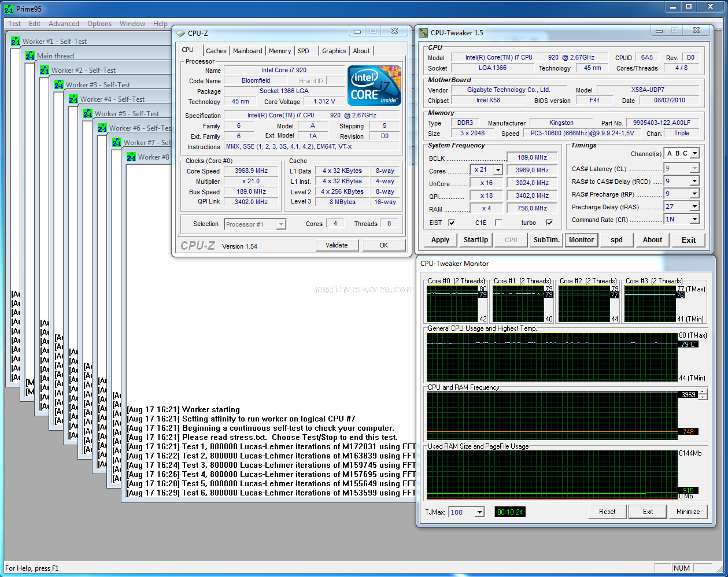Toggle the C1E checkbox in CPU-Tweaker
Viewport: 728px width, 577px height.
(498, 223)
